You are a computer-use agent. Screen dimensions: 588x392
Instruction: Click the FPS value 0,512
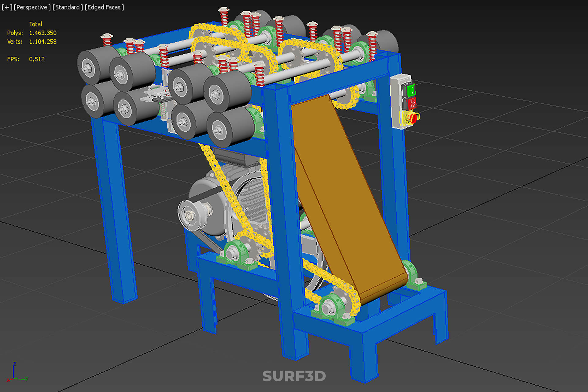click(37, 59)
